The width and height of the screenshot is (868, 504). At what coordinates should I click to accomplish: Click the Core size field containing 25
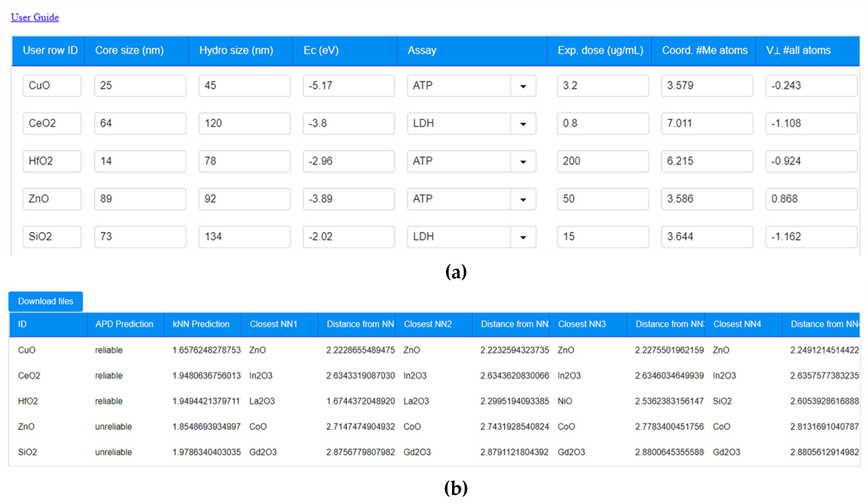[140, 86]
